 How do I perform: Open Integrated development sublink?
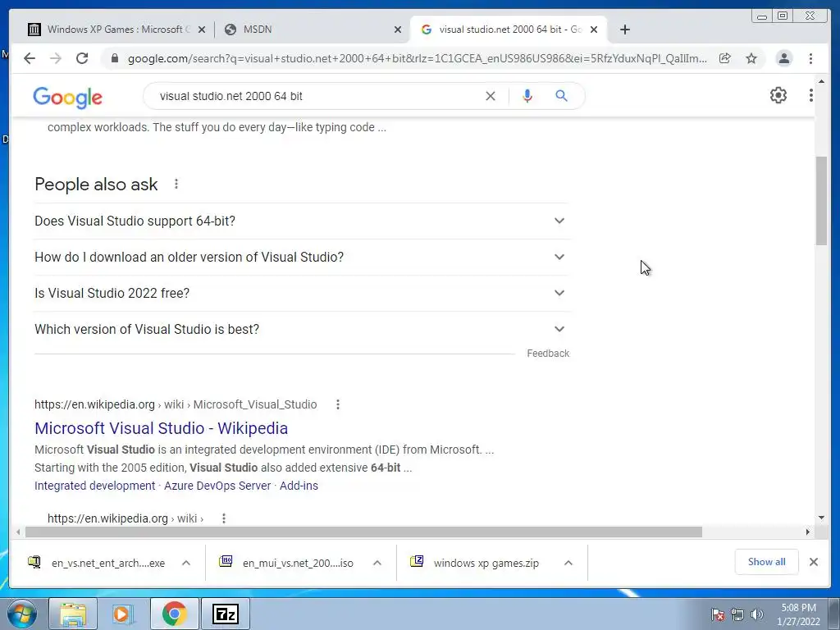pyautogui.click(x=95, y=486)
